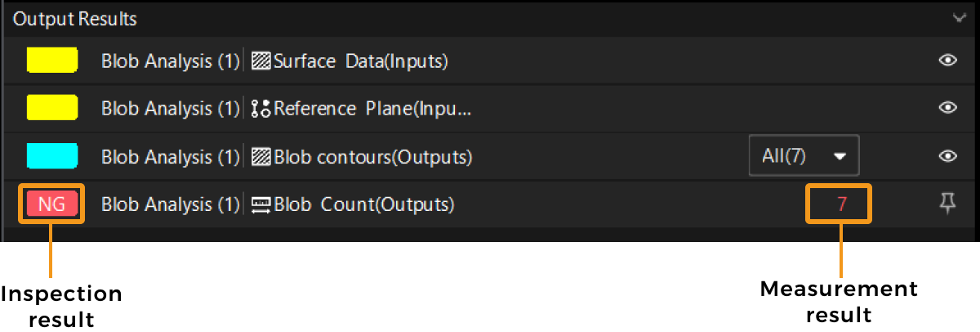Open the All(7) contours dropdown

tap(804, 156)
